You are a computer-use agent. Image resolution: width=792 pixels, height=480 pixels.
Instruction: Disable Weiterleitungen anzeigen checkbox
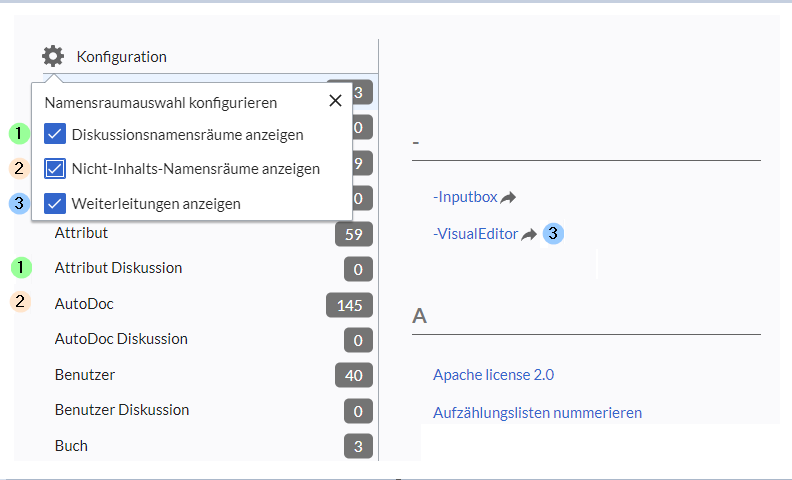tap(56, 203)
